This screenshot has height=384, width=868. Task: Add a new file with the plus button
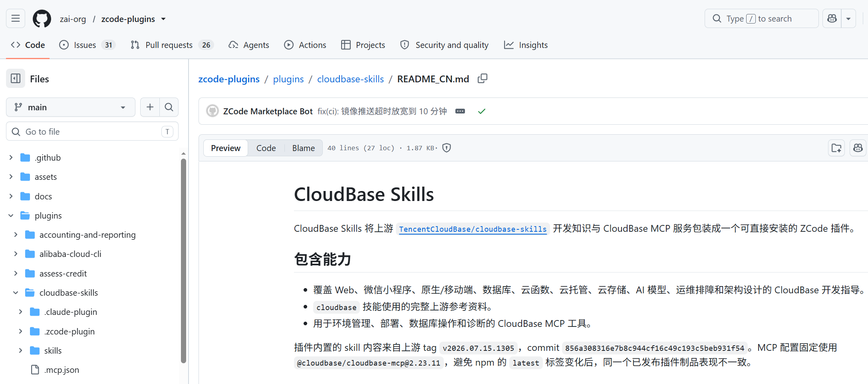click(x=150, y=107)
